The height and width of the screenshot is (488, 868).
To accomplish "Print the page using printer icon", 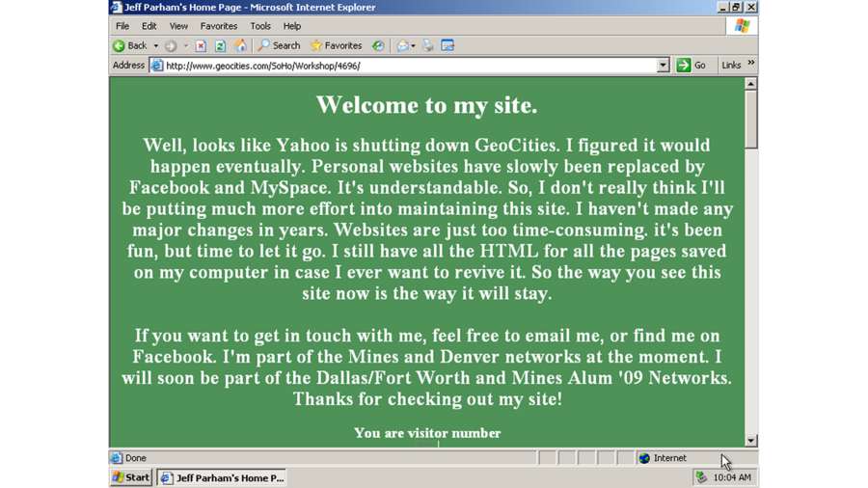I will point(427,46).
